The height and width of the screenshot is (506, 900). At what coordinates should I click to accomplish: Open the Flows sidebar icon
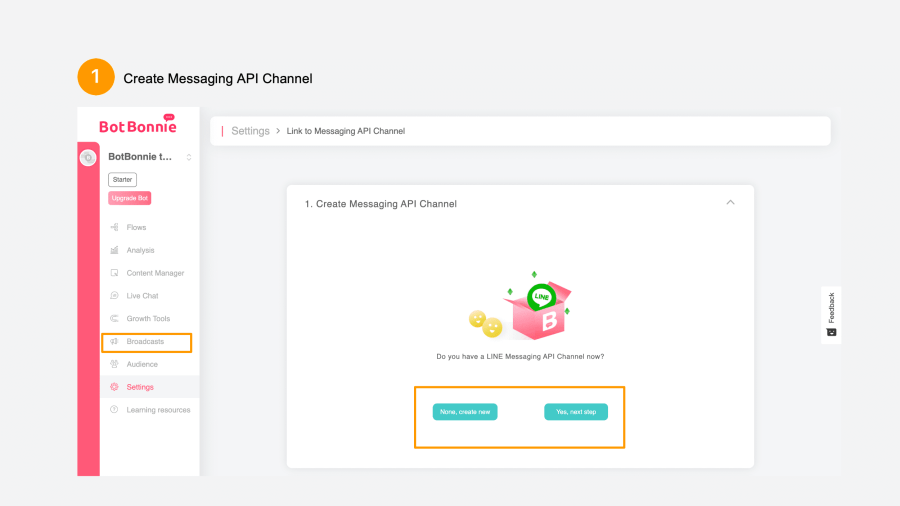(114, 227)
